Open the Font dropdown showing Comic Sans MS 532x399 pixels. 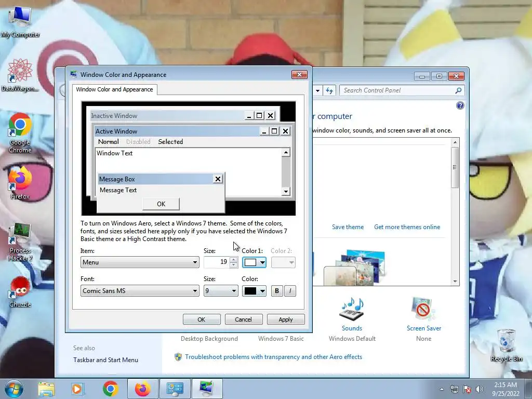[140, 291]
